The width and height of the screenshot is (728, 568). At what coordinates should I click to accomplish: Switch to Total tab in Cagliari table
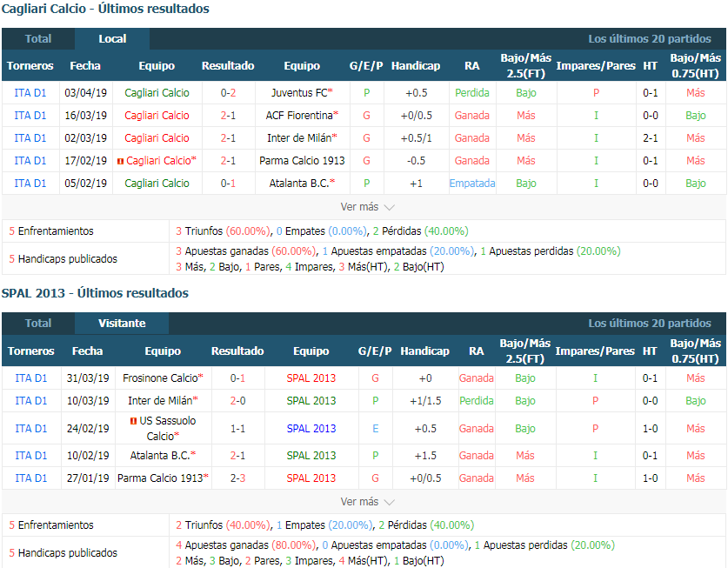point(38,39)
